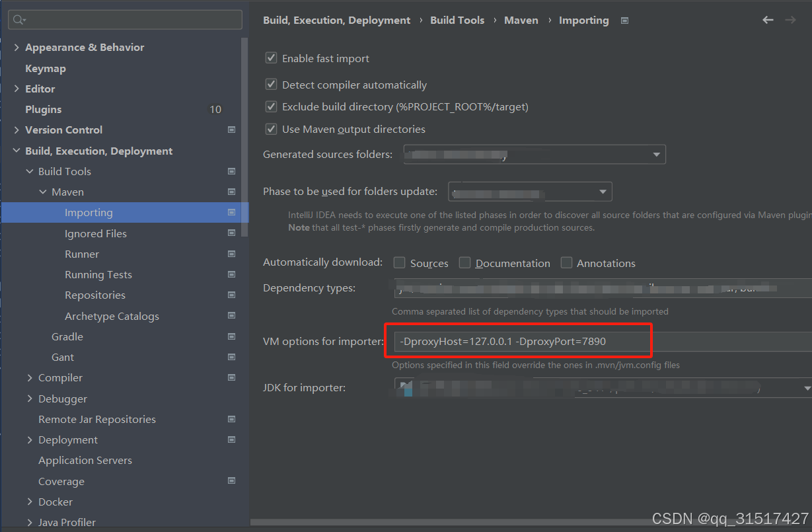Click the project icon on the Repositories row

[x=231, y=295]
